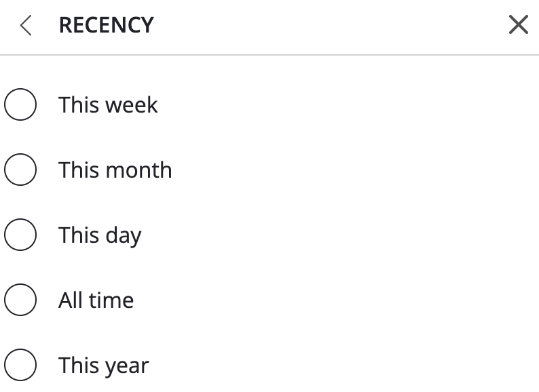Image resolution: width=539 pixels, height=392 pixels.
Task: Filter recency to this week
Action: [20, 105]
